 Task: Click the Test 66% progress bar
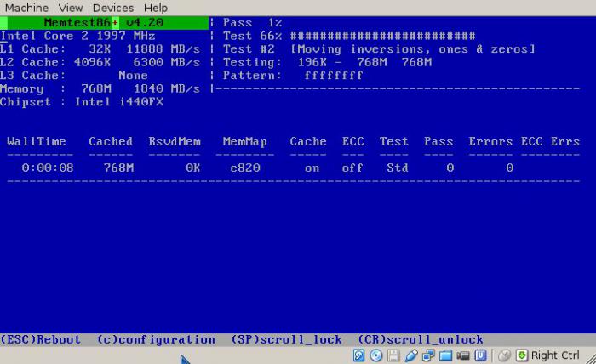click(383, 36)
